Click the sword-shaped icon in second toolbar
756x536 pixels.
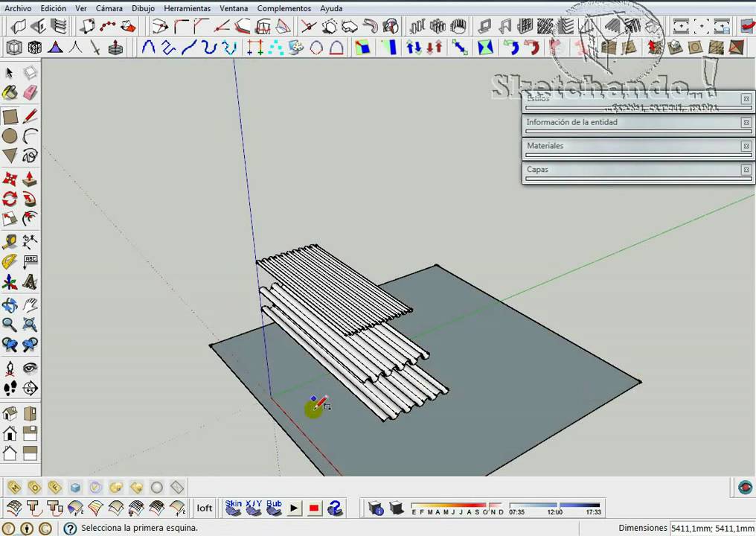(x=95, y=48)
